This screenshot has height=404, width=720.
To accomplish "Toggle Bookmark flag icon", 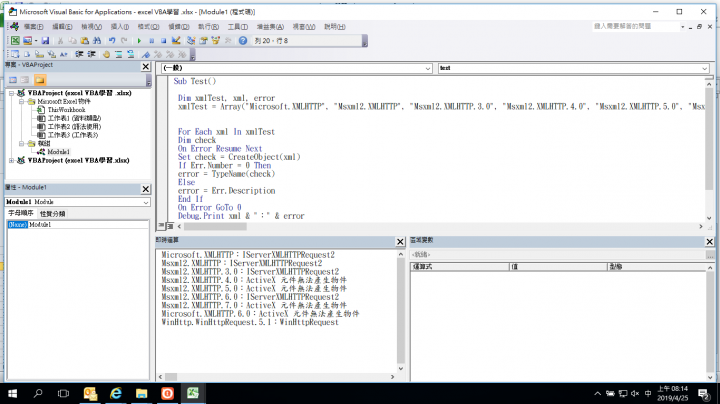I will pyautogui.click(x=146, y=54).
